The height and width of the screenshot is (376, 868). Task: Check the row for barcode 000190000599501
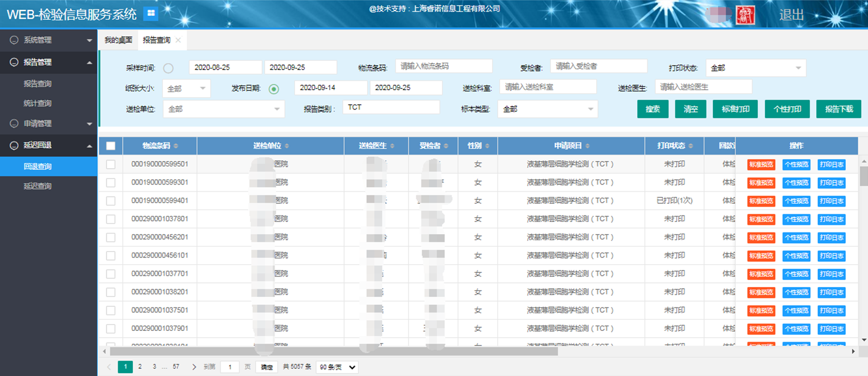[110, 165]
